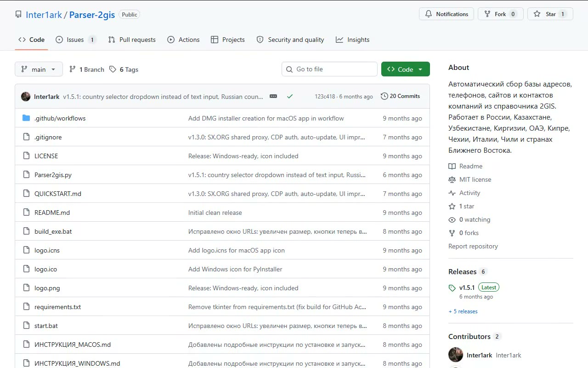
Task: Open the Parser2gis.py file
Action: click(53, 175)
